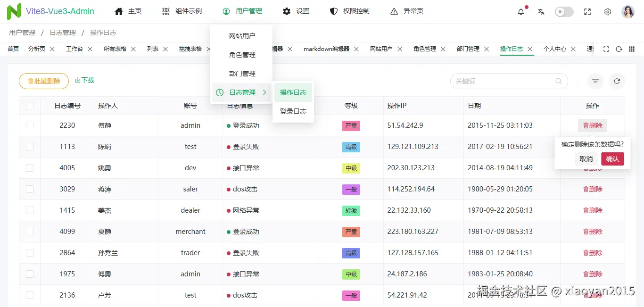The image size is (644, 307).
Task: Click the language translation icon
Action: click(541, 12)
